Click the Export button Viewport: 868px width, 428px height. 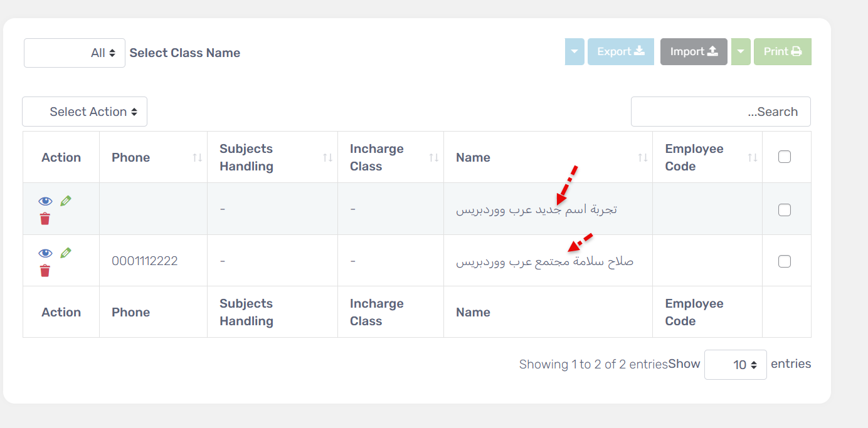pyautogui.click(x=620, y=51)
